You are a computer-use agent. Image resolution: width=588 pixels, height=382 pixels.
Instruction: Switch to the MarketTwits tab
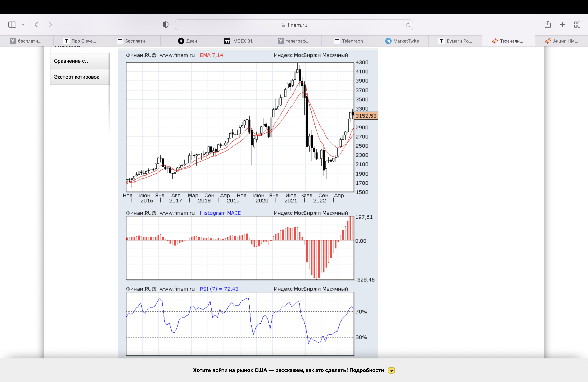(x=402, y=41)
